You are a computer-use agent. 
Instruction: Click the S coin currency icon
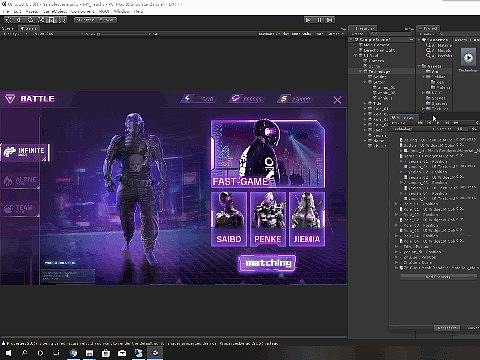(x=284, y=99)
